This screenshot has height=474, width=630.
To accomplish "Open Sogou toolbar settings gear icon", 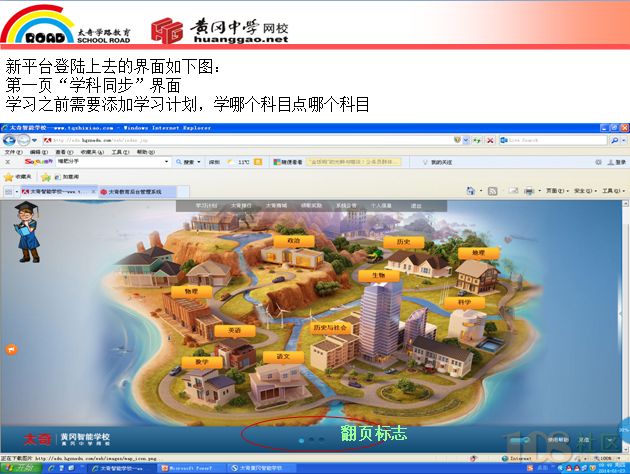I will (598, 162).
